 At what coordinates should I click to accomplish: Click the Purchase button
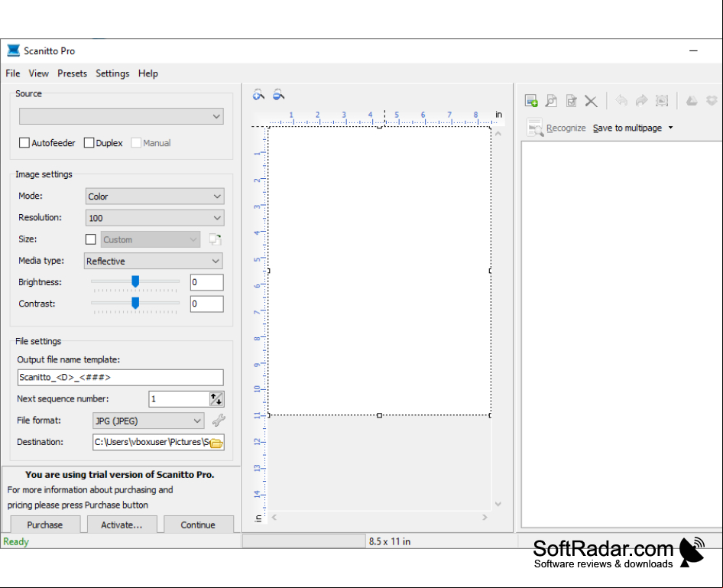point(45,525)
